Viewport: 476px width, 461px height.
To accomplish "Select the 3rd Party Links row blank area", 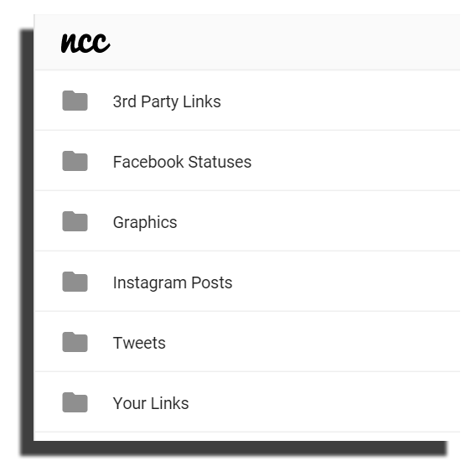I will [x=340, y=101].
